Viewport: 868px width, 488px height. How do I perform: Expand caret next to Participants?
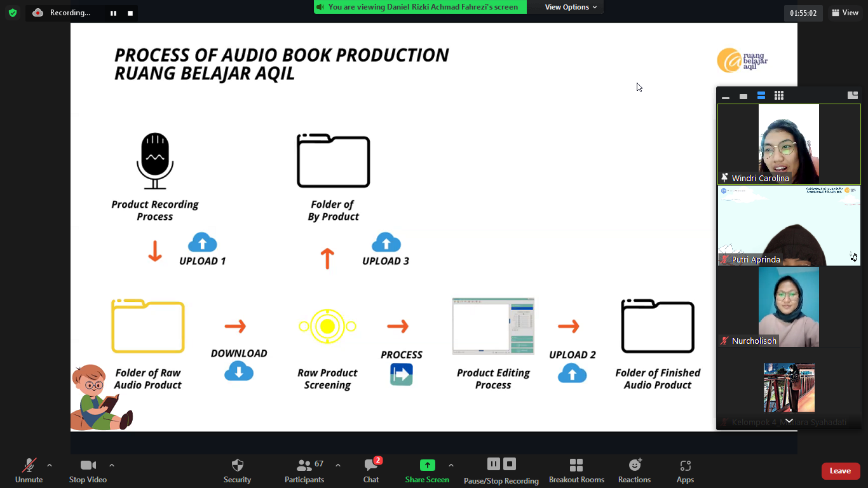[337, 465]
